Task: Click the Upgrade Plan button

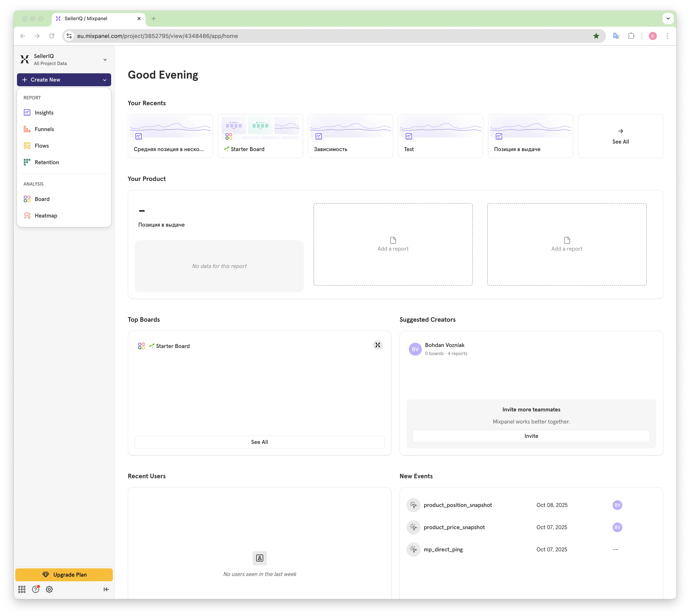Action: coord(64,575)
